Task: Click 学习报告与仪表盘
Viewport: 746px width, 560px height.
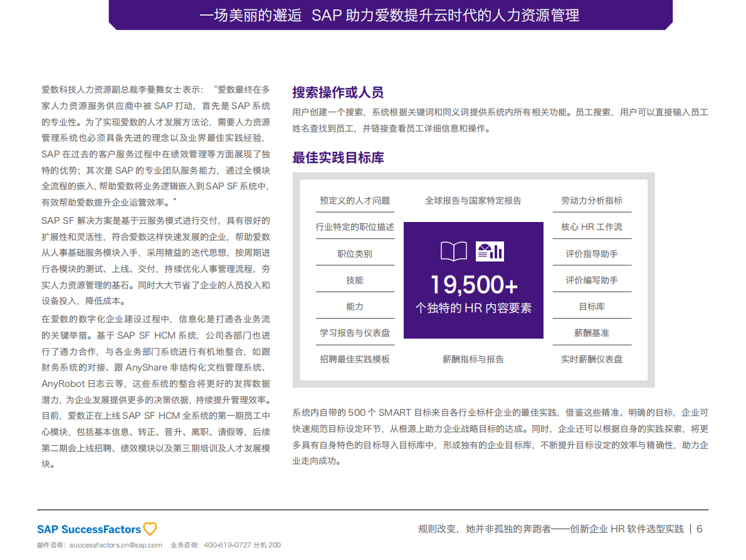Action: click(x=355, y=332)
